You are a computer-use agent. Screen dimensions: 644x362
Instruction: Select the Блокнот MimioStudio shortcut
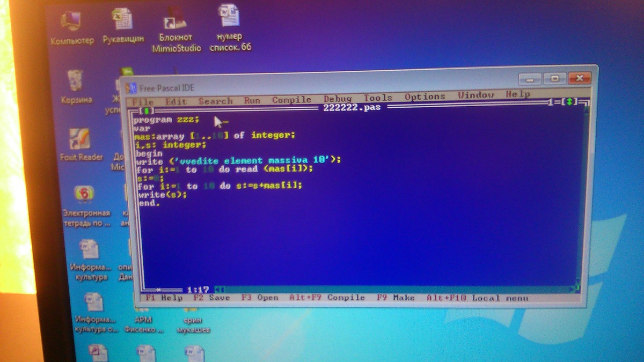pyautogui.click(x=176, y=31)
